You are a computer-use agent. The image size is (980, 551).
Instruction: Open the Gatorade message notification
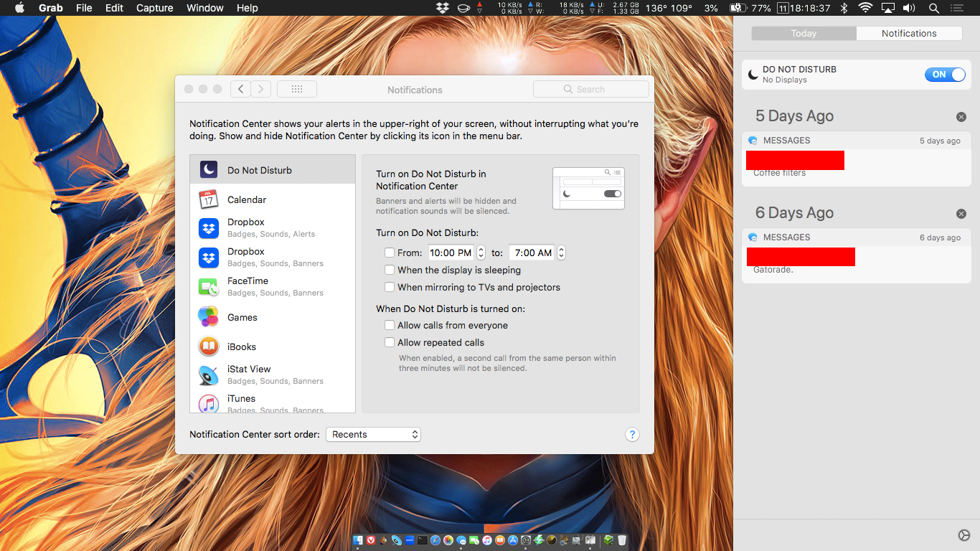pos(857,255)
